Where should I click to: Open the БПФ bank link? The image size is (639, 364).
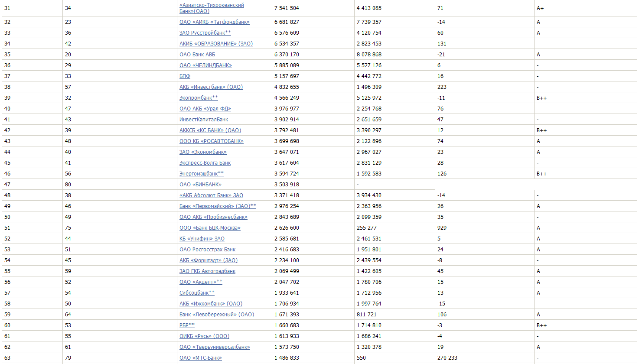point(185,76)
